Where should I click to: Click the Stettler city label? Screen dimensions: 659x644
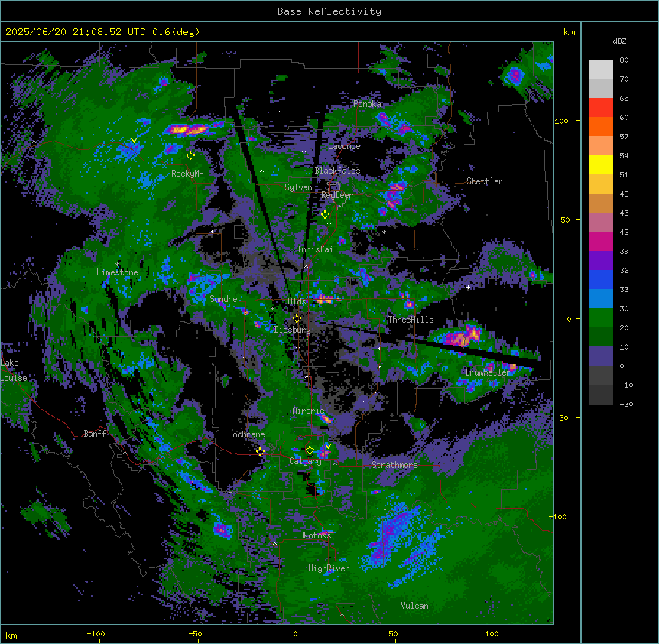pyautogui.click(x=485, y=181)
